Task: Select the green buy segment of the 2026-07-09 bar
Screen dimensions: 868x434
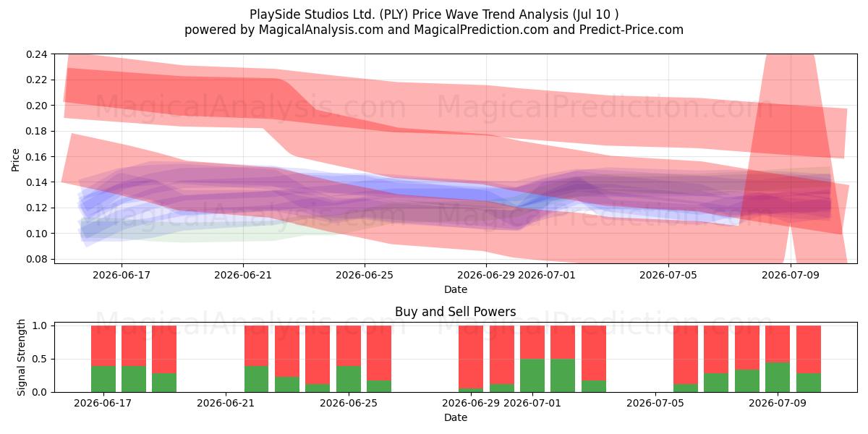Action: (778, 377)
